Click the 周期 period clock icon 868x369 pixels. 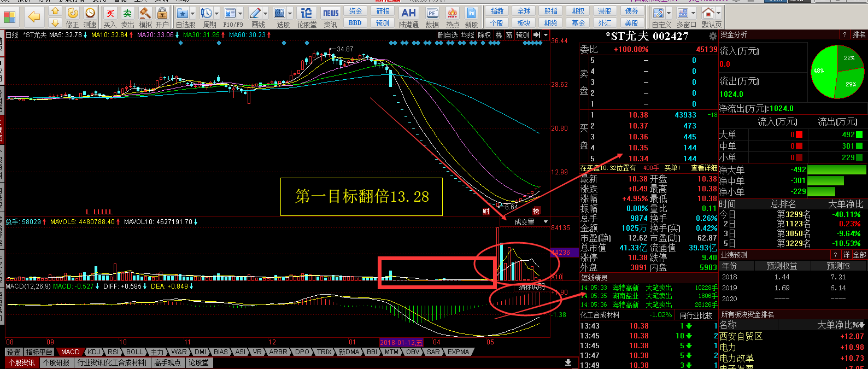(207, 13)
